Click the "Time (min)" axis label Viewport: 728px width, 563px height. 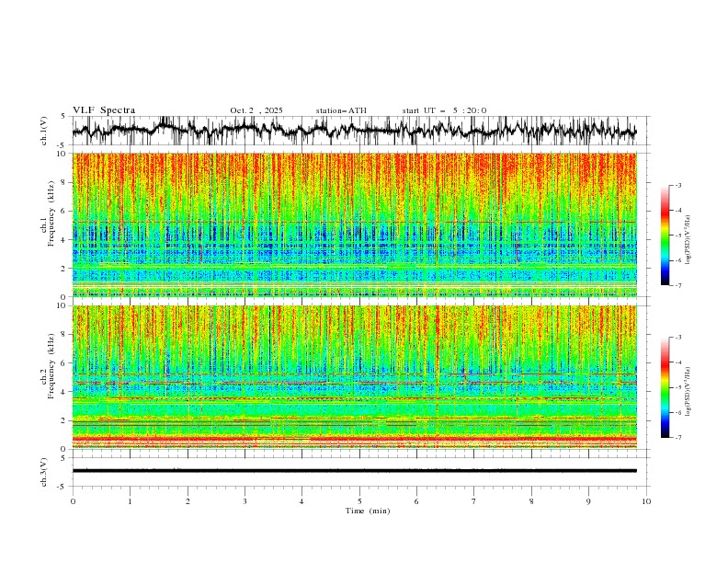(x=368, y=511)
